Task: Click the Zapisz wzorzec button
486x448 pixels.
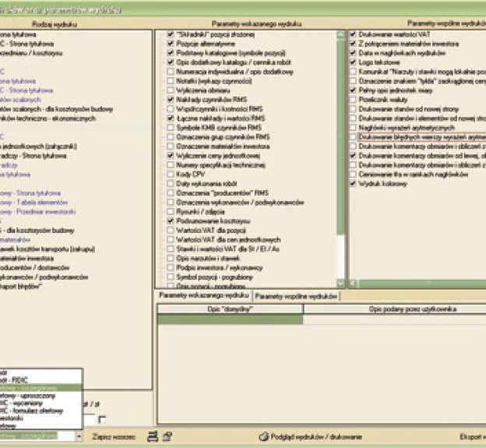Action: (114, 437)
